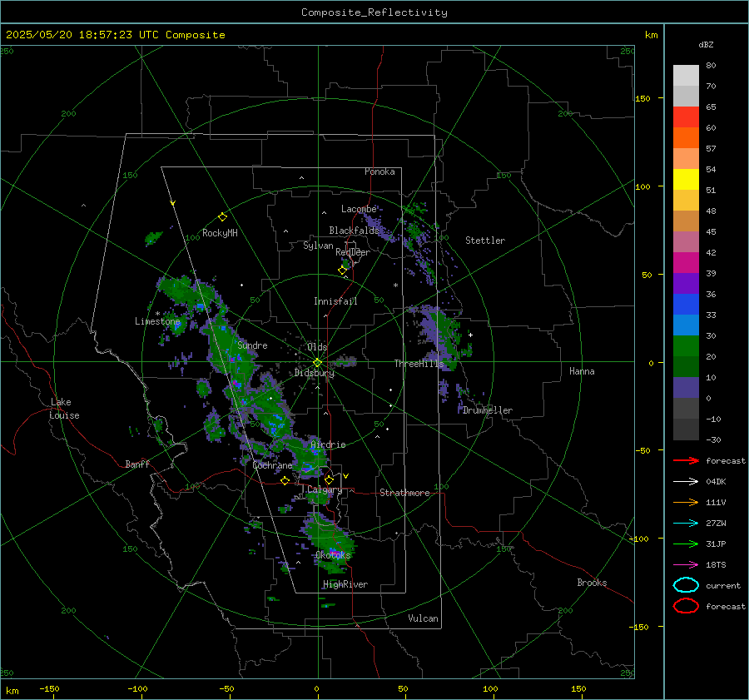Click the Ponoka city label

point(379,171)
